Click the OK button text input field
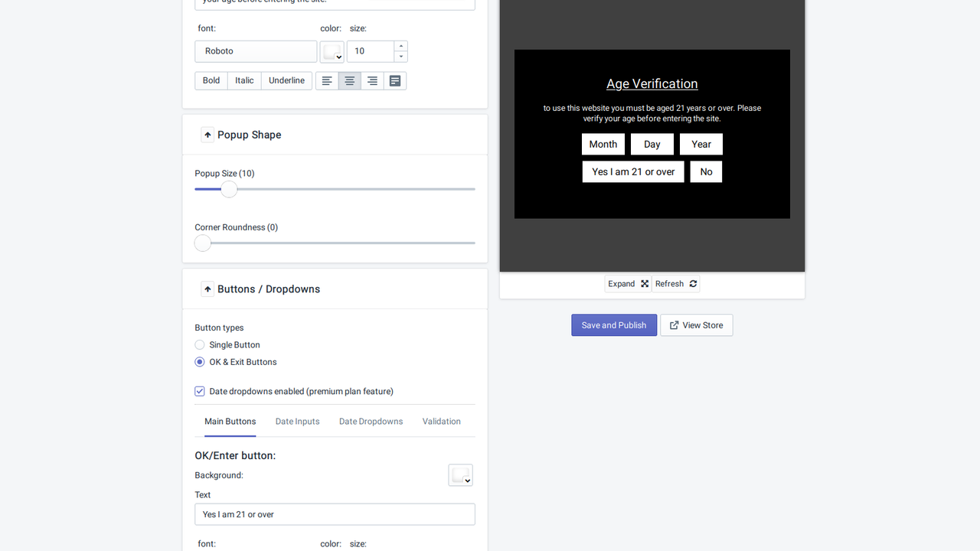 [335, 514]
